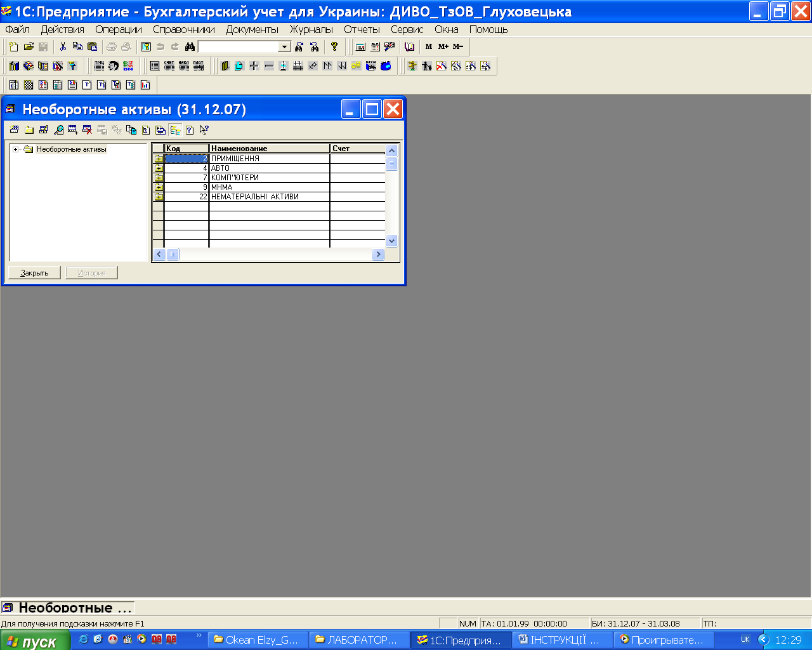Click the table vertical scrollbar up arrow
The height and width of the screenshot is (650, 812).
(391, 150)
